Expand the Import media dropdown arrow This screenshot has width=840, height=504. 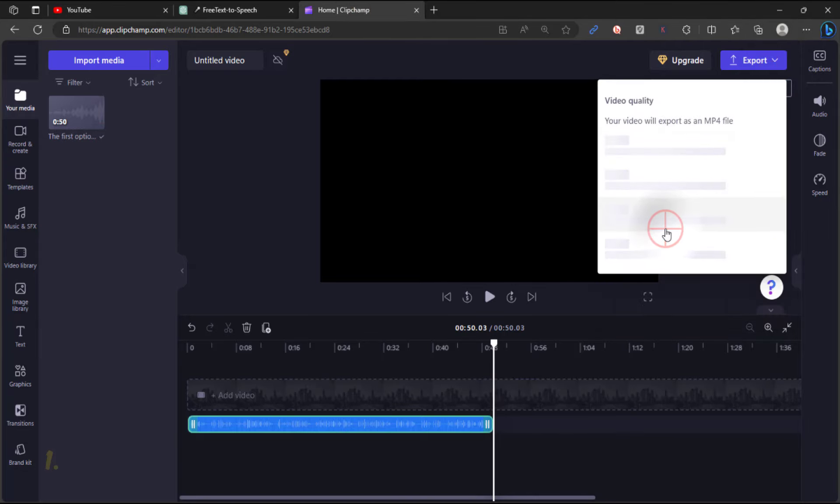pos(159,60)
